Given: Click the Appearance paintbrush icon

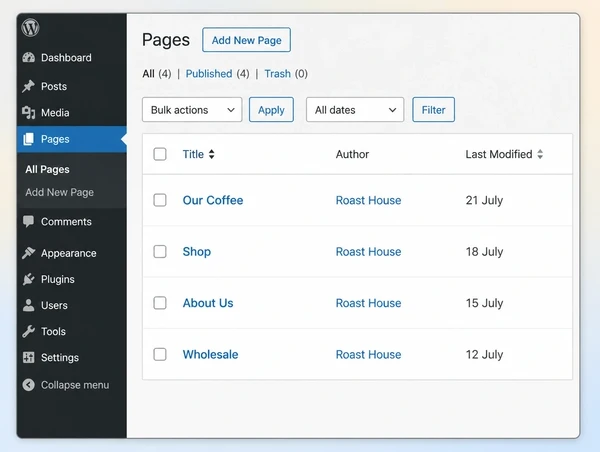Looking at the screenshot, I should click(29, 253).
